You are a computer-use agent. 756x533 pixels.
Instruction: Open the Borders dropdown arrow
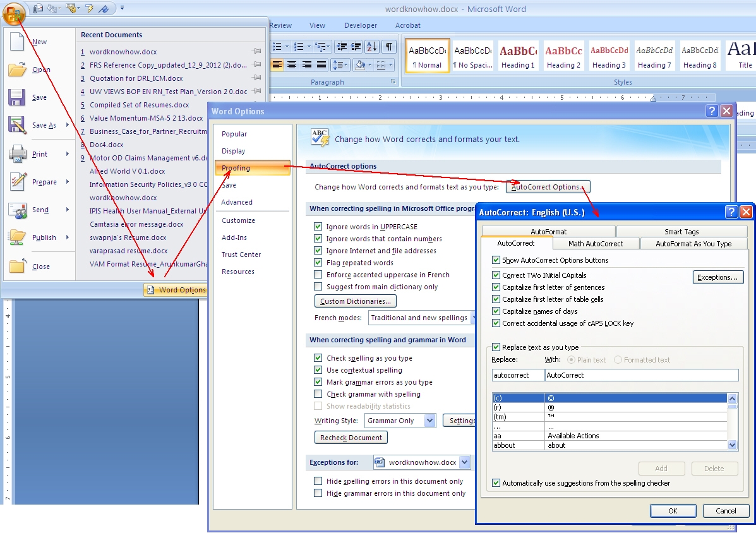click(391, 64)
